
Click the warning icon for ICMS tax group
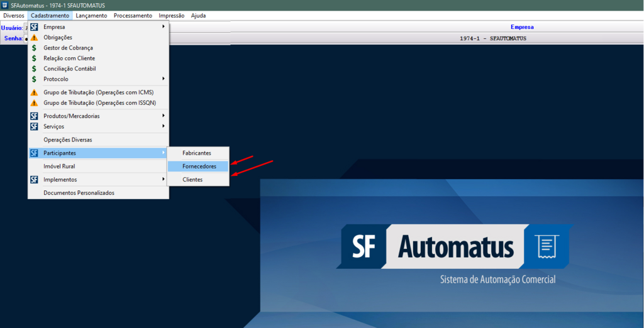[x=35, y=92]
